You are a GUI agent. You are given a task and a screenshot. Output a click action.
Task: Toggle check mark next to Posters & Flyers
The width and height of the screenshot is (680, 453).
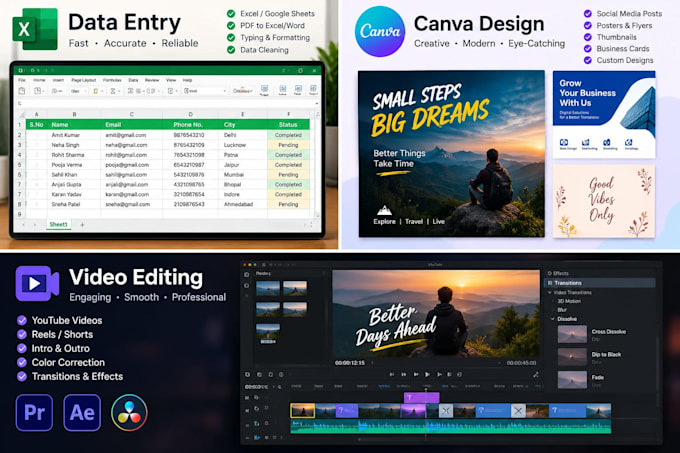point(588,25)
